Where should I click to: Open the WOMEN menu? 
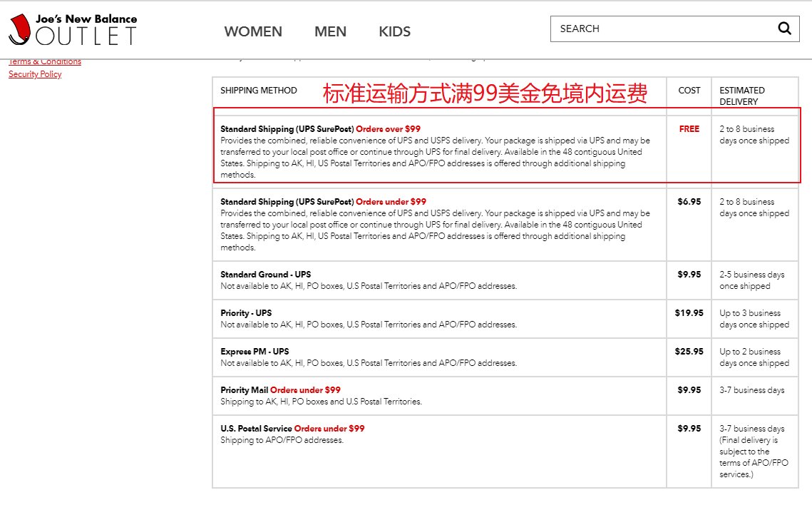pyautogui.click(x=253, y=31)
